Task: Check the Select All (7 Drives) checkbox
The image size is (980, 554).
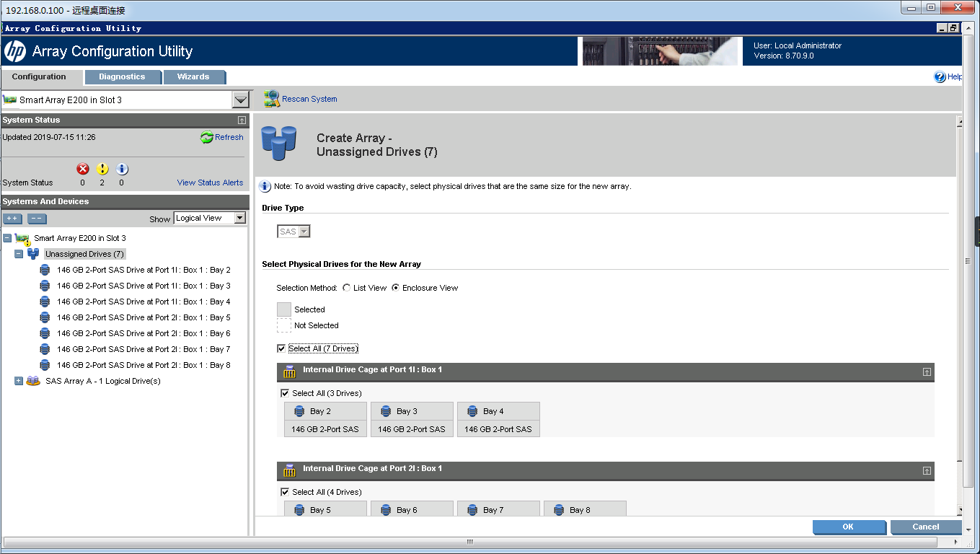Action: tap(281, 348)
